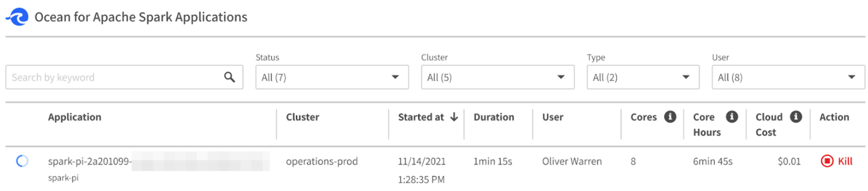
Task: Click the red Kill stop icon
Action: pos(827,161)
